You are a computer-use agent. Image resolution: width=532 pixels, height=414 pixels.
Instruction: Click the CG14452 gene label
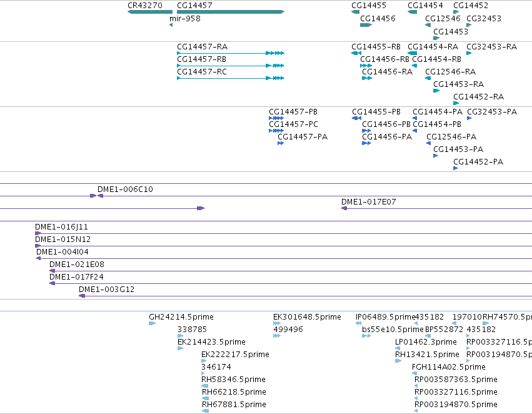[471, 6]
